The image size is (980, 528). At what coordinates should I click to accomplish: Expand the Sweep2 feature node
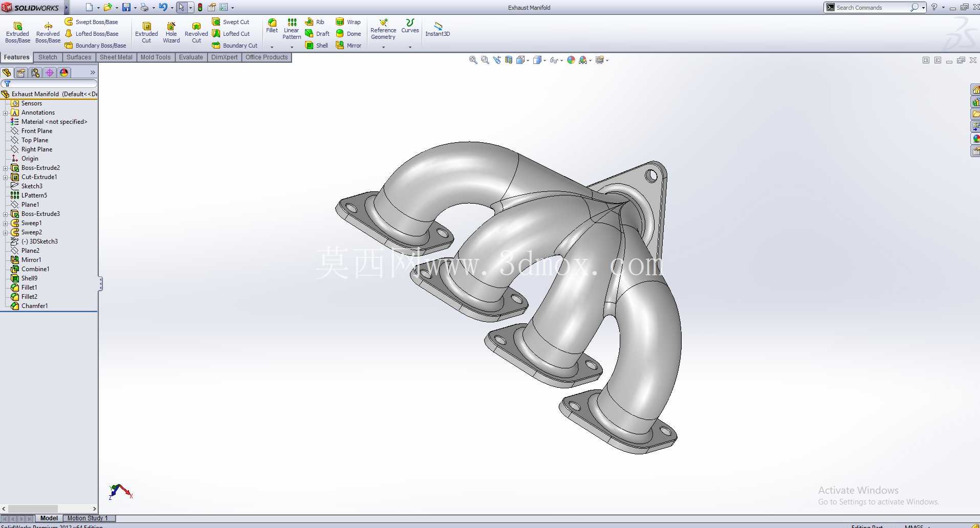click(6, 232)
